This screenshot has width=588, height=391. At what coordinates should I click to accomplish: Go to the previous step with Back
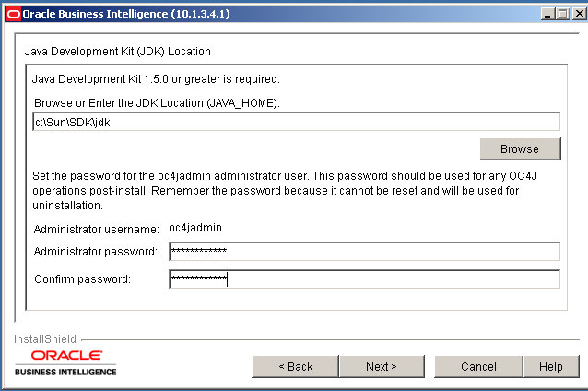(x=295, y=366)
